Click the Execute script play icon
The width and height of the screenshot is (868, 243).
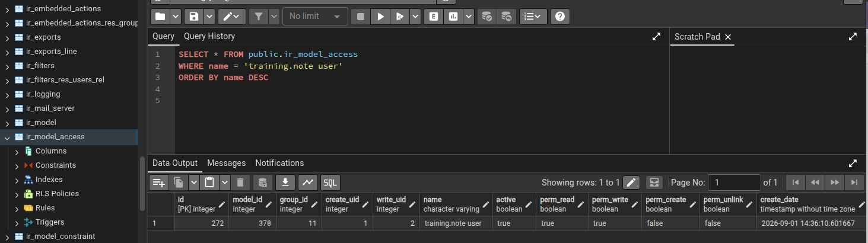(400, 17)
